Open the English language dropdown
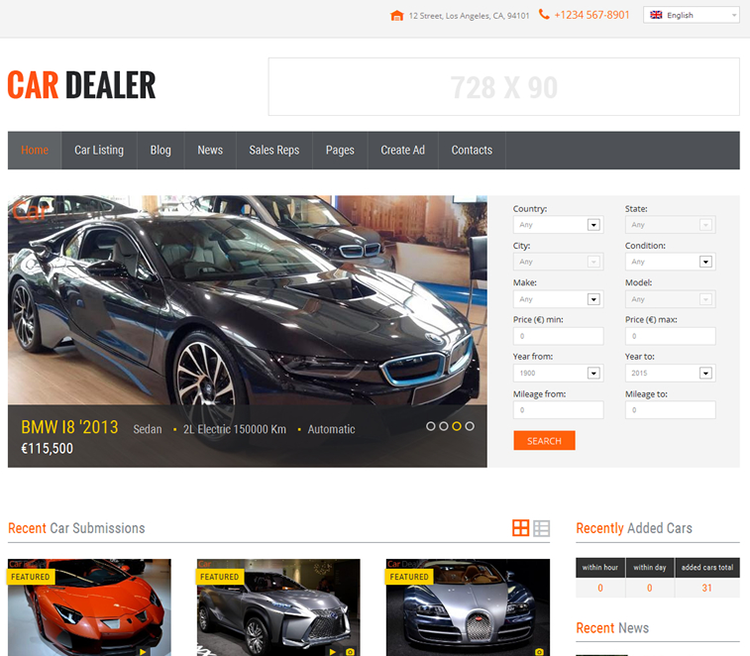 691,15
